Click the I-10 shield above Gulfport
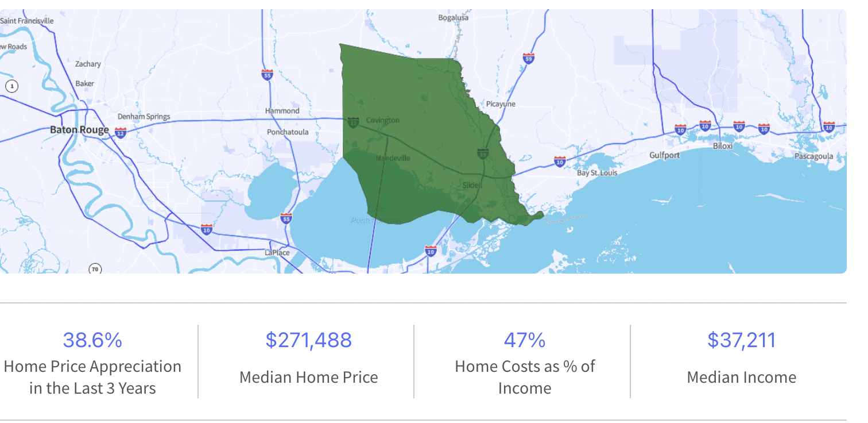Viewport: 868px width, 423px height. point(680,129)
